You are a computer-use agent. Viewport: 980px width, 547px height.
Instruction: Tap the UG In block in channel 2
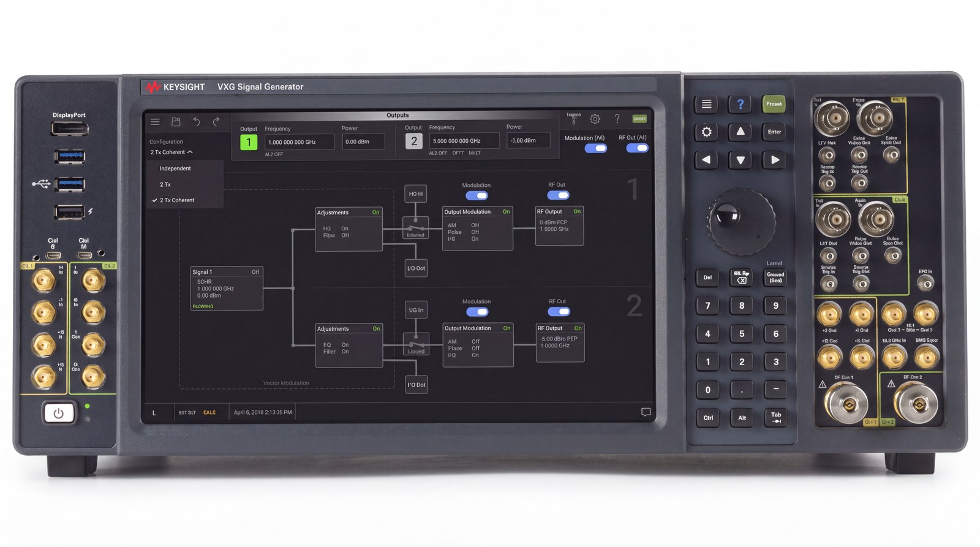416,310
